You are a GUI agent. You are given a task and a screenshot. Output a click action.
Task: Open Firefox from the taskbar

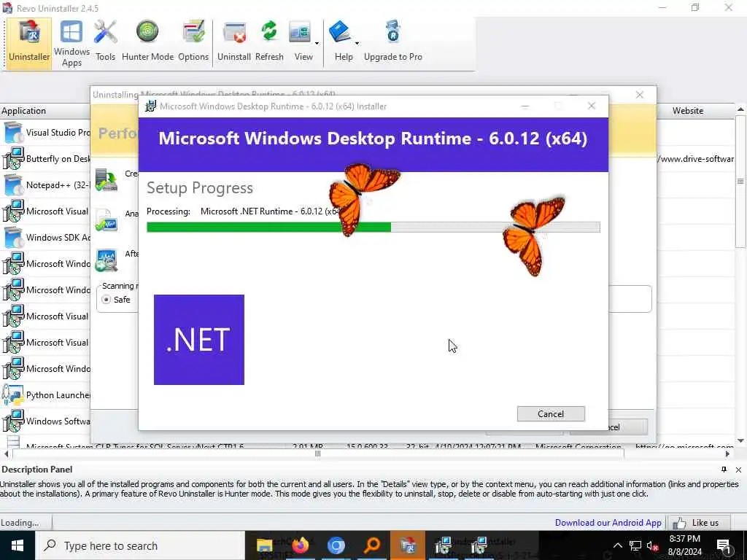(300, 545)
